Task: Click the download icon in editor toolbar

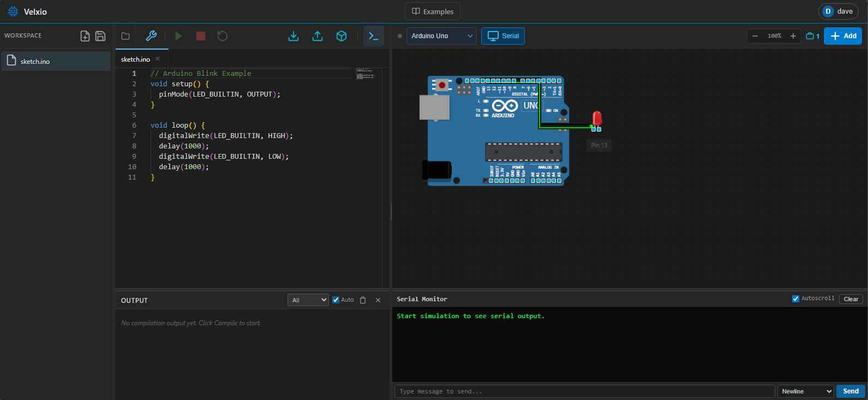Action: pos(294,36)
